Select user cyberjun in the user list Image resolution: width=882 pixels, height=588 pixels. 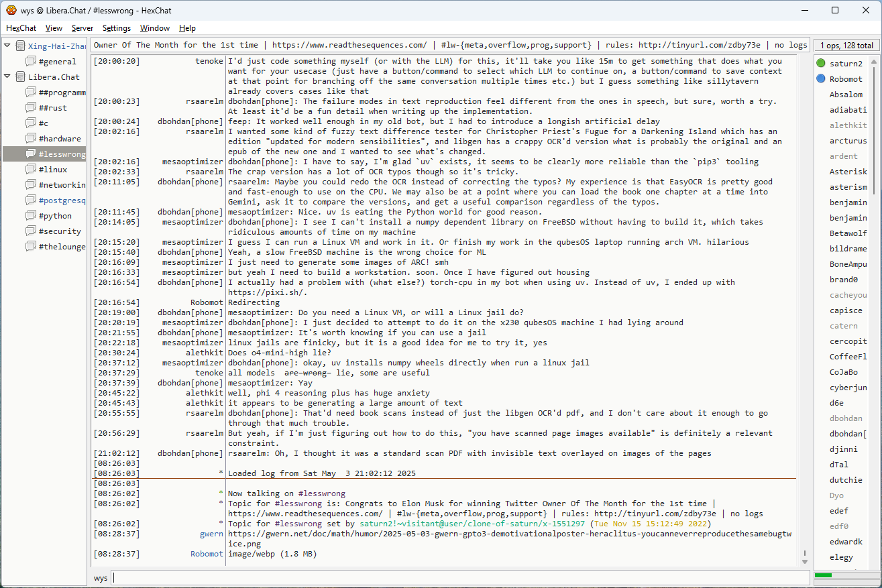[848, 388]
